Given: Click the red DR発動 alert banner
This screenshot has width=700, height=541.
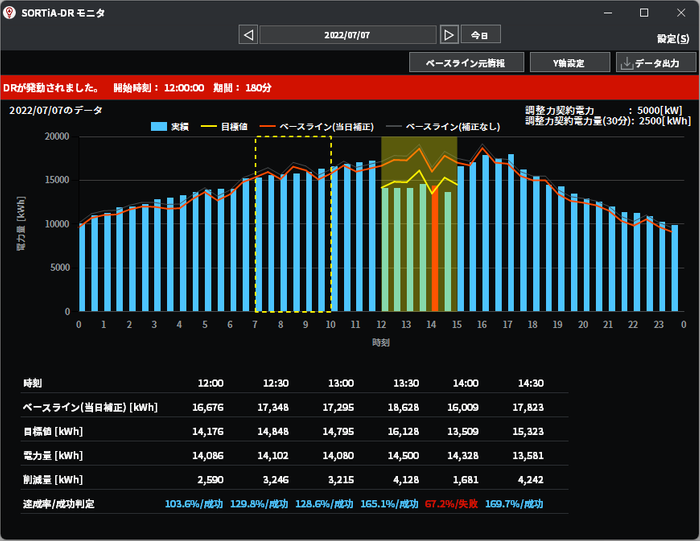Looking at the screenshot, I should (350, 87).
